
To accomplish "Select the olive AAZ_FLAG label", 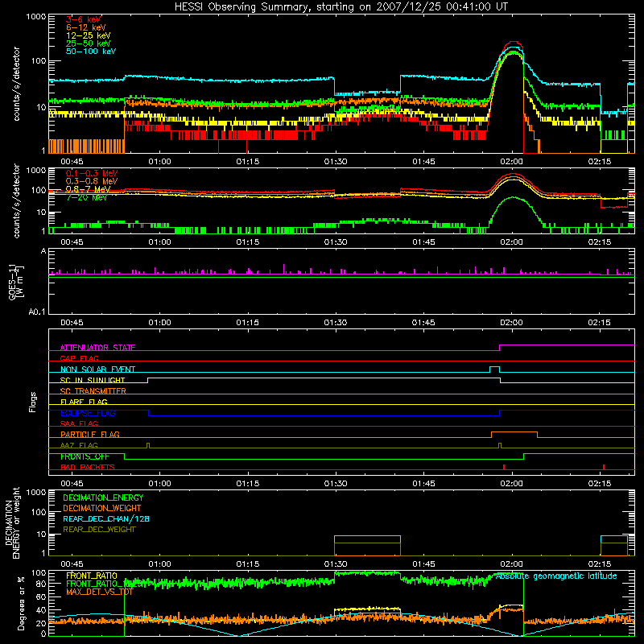I will coord(79,445).
